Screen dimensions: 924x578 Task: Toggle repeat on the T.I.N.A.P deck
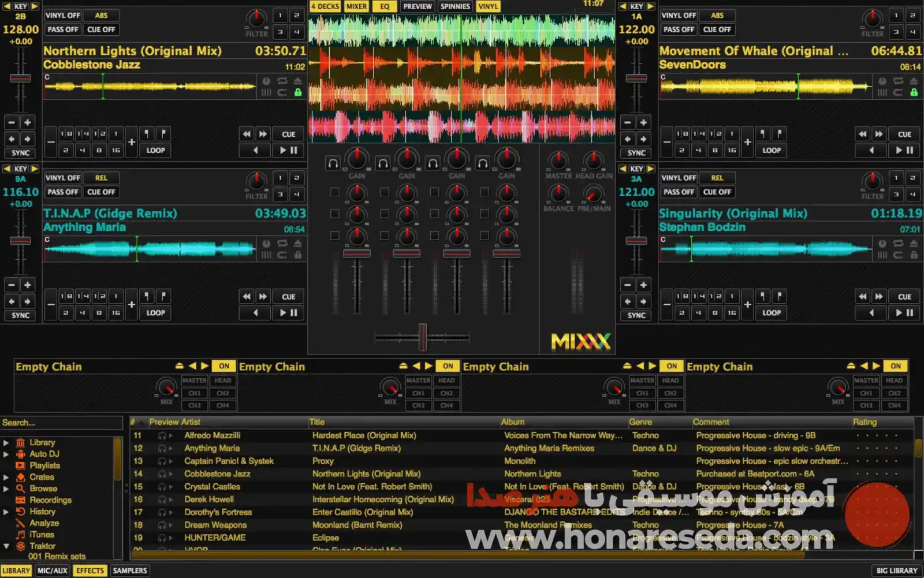click(282, 244)
